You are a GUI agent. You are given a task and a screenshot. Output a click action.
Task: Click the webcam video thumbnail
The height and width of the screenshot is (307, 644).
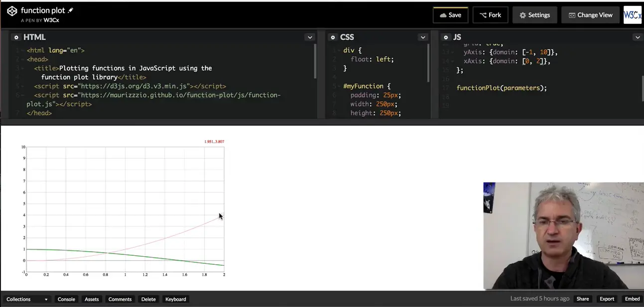point(563,235)
